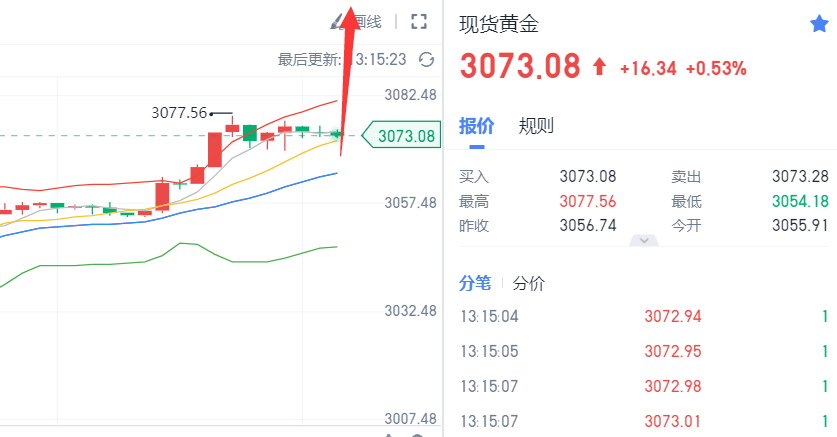Select the 分价 view

click(528, 283)
